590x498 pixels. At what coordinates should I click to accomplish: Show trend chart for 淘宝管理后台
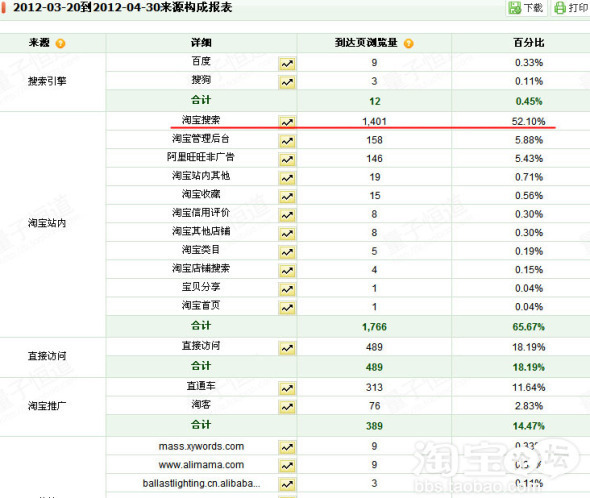(287, 141)
